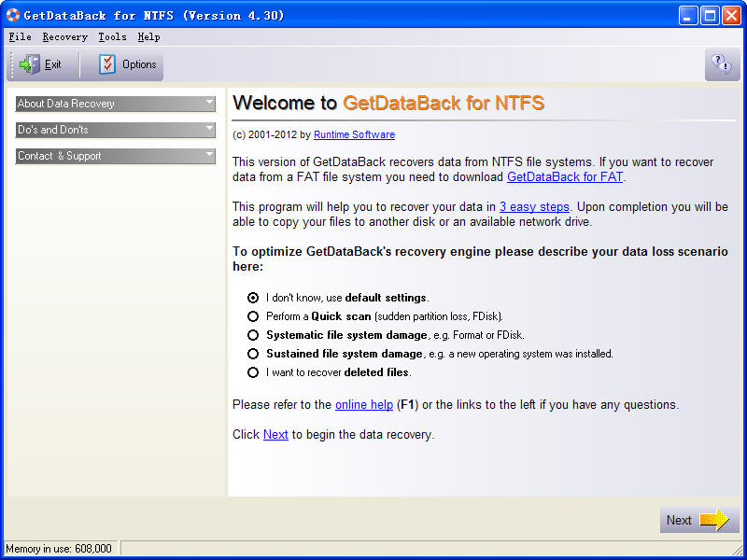Click the Exit door icon in toolbar
The height and width of the screenshot is (560, 747).
point(30,64)
